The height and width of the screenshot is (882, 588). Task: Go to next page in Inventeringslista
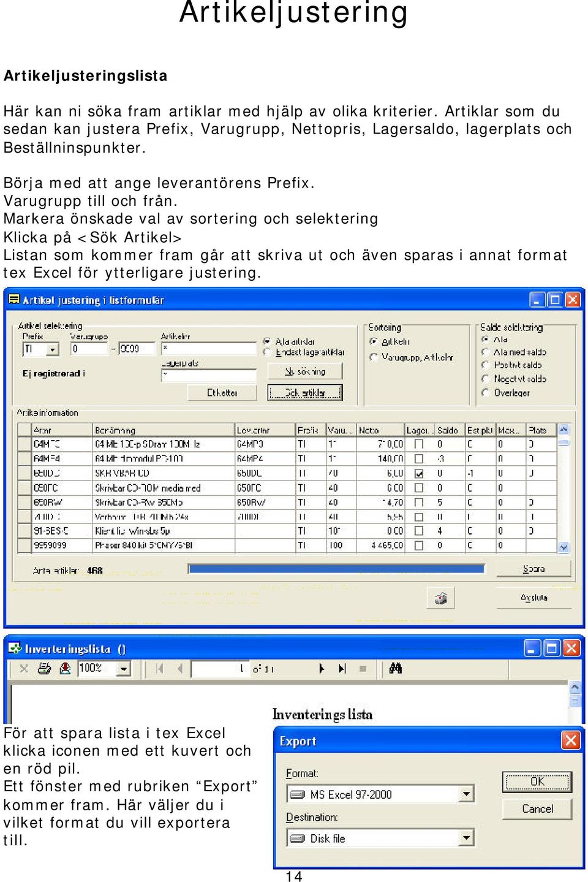(322, 669)
